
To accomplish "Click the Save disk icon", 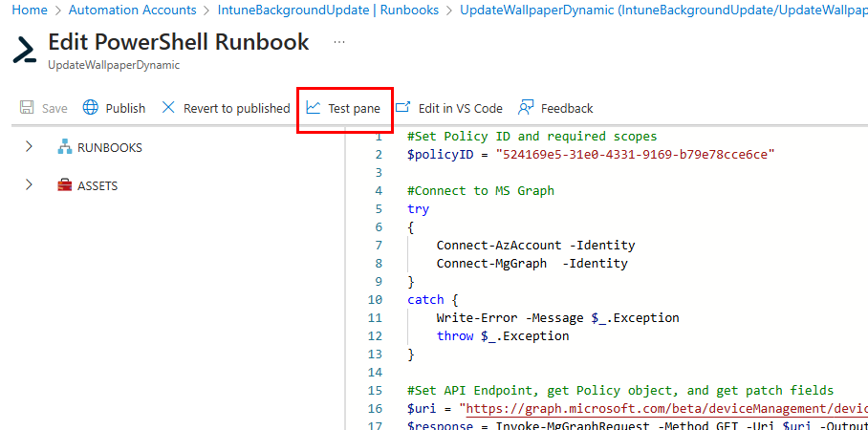I will (x=27, y=108).
